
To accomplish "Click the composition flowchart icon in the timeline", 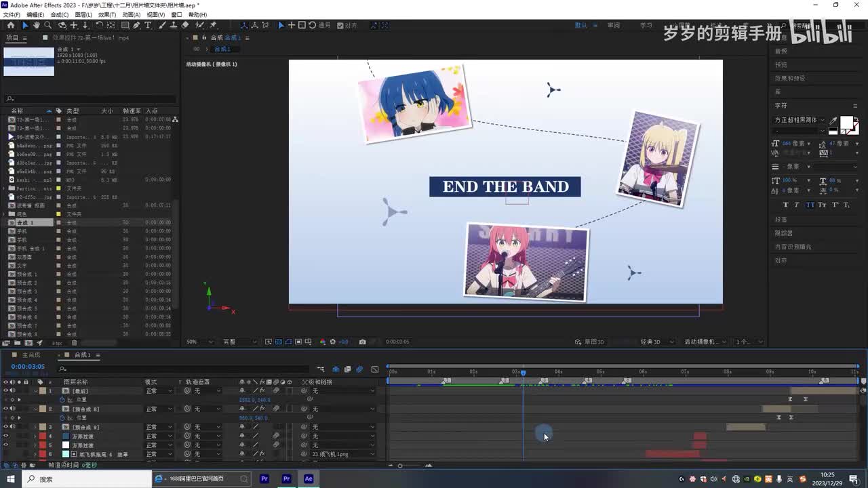I will [321, 369].
